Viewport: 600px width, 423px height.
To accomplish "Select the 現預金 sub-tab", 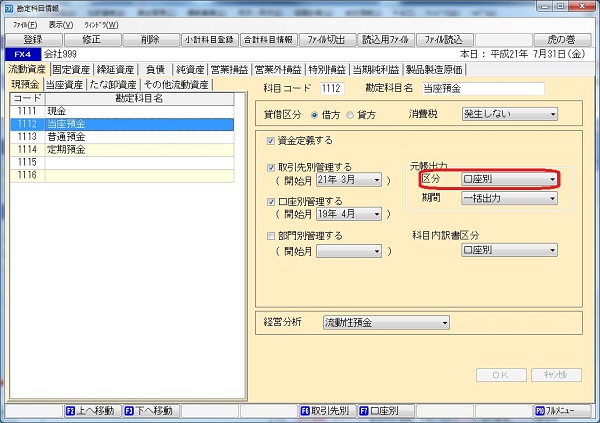I will 25,84.
